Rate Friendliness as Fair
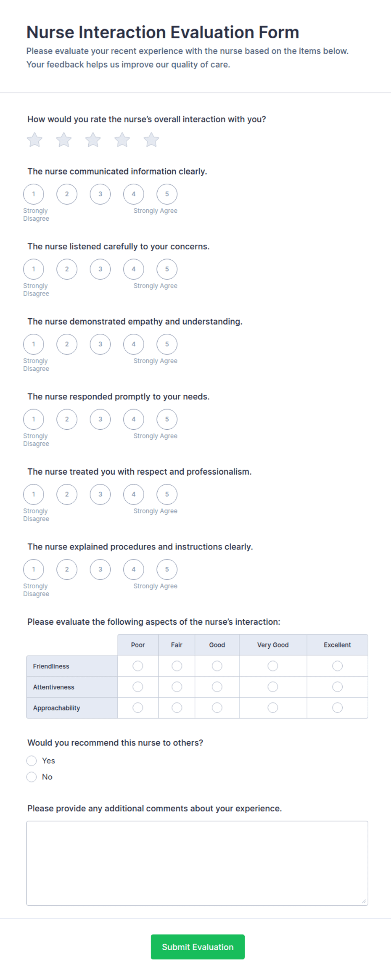391x980 pixels. [177, 666]
